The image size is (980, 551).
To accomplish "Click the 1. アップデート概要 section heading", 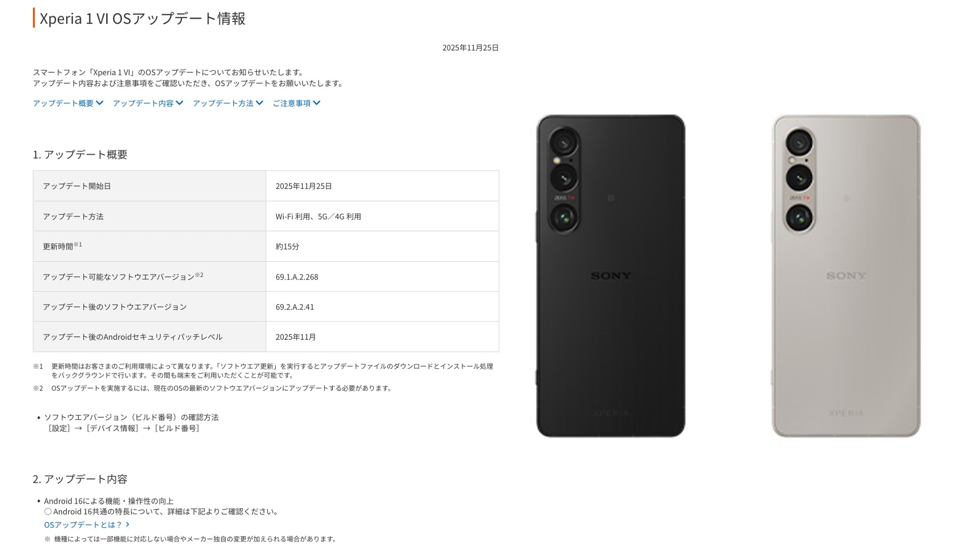I will click(80, 155).
